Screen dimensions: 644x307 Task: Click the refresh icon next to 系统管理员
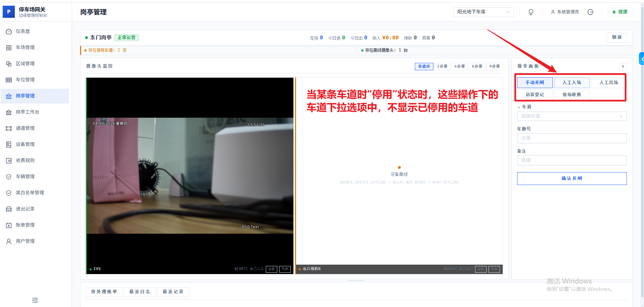591,12
